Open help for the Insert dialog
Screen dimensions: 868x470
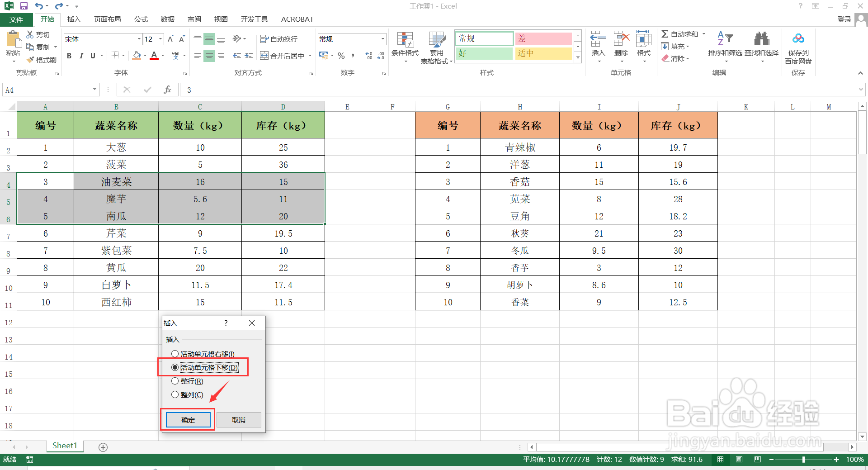(x=226, y=323)
